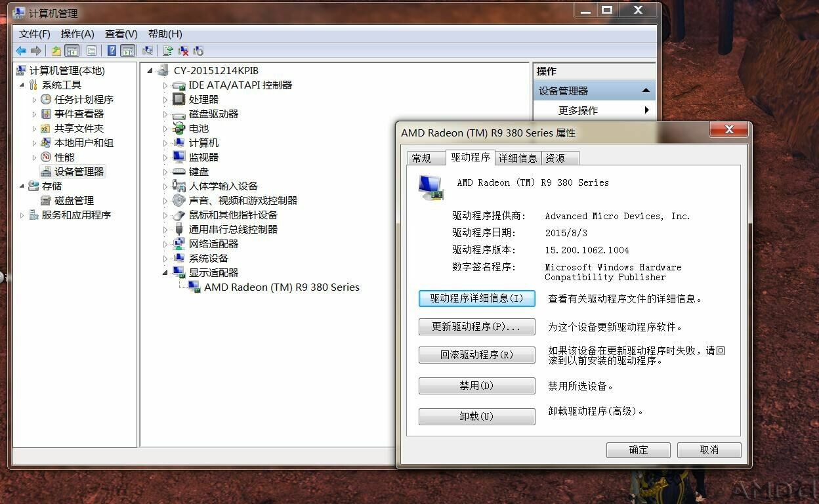Click the Up one level folder icon

(56, 51)
